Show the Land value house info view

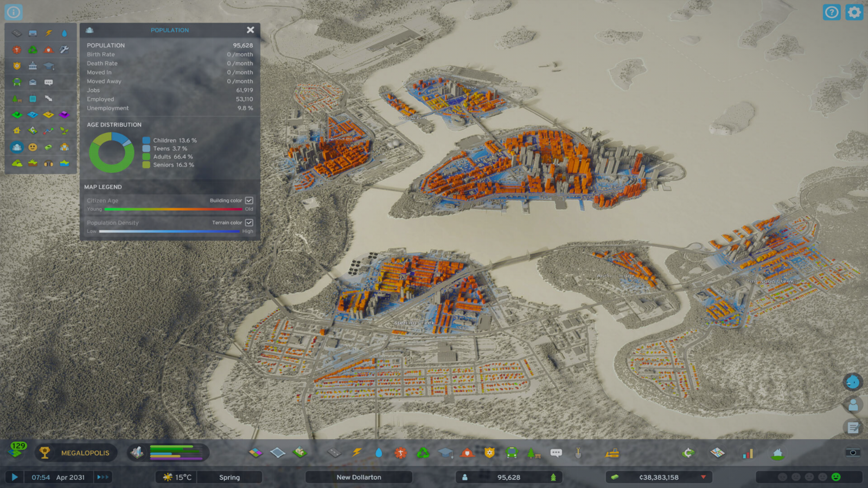pos(17,131)
